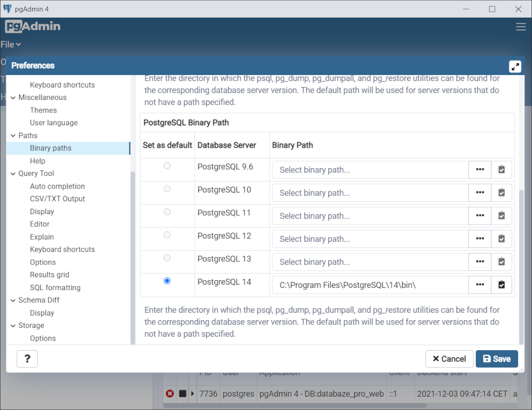Choose PostgreSQL 13 as default server
Image resolution: width=532 pixels, height=410 pixels.
click(167, 258)
